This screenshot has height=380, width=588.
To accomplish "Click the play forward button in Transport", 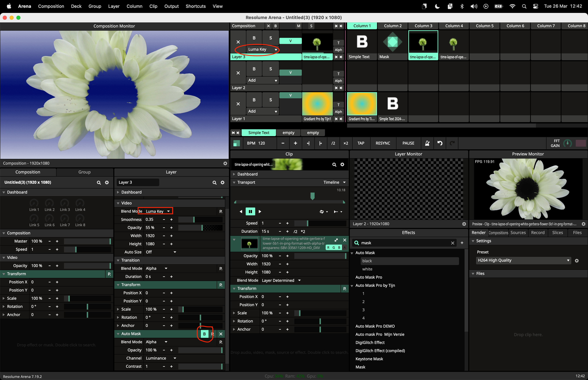I will pos(260,211).
